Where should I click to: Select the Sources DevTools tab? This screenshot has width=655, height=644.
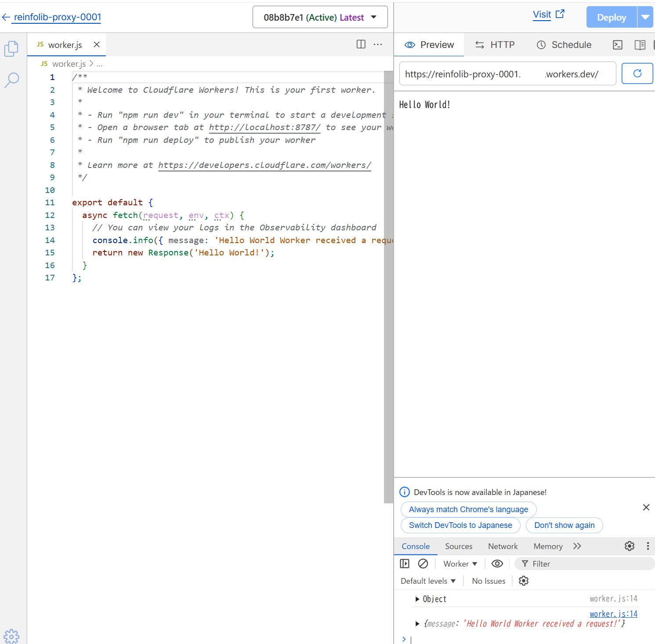click(459, 546)
